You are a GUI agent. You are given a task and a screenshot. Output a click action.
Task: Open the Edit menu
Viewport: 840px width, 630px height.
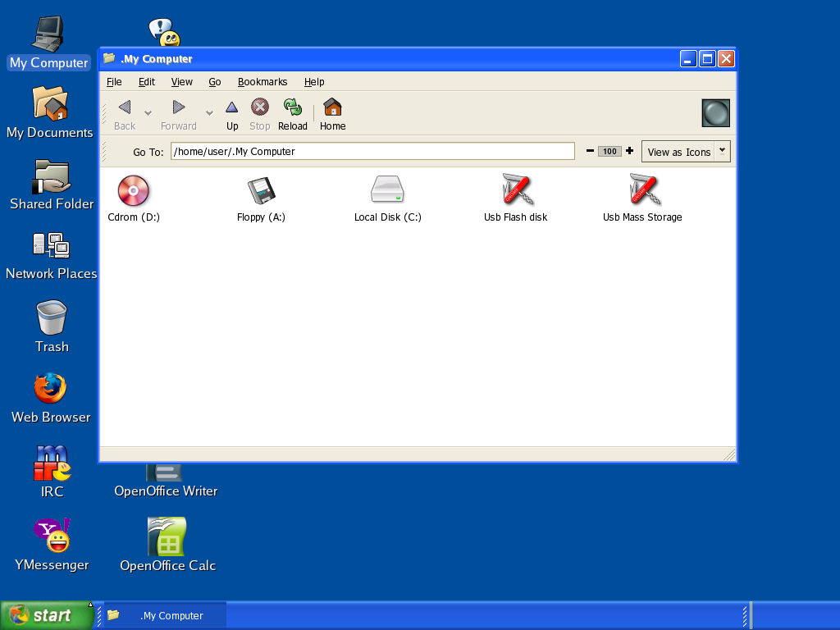tap(146, 81)
